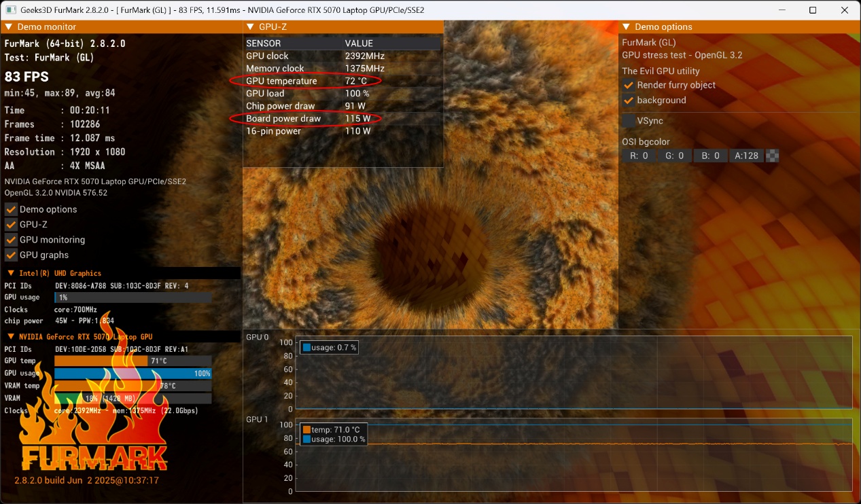Toggle the GPU graphs checkbox

click(x=11, y=255)
